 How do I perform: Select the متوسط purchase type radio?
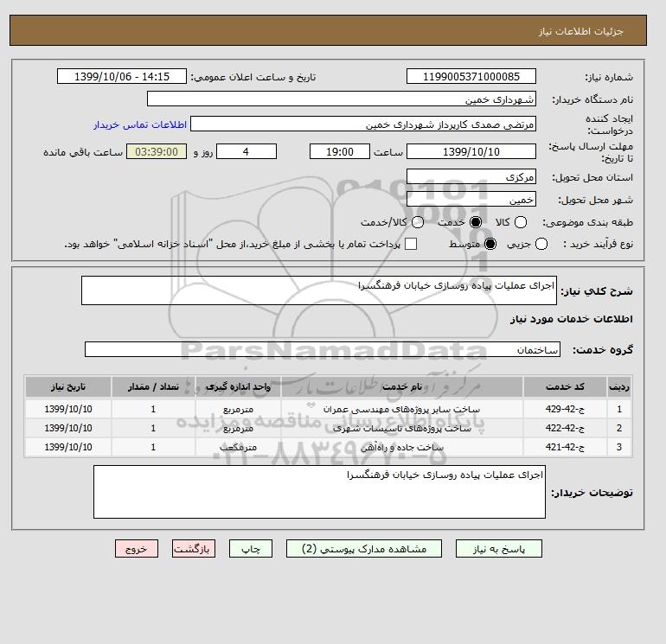[x=490, y=244]
